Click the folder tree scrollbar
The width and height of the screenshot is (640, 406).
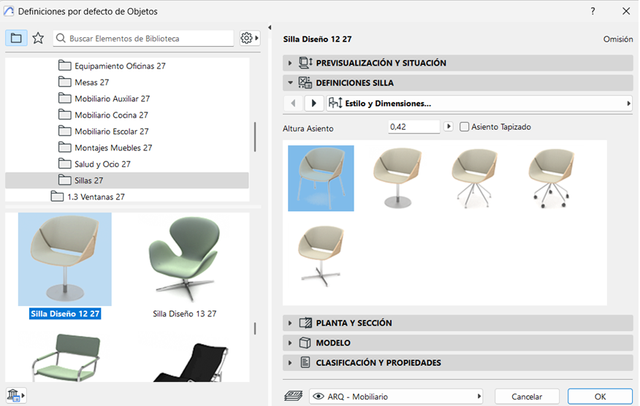point(255,137)
